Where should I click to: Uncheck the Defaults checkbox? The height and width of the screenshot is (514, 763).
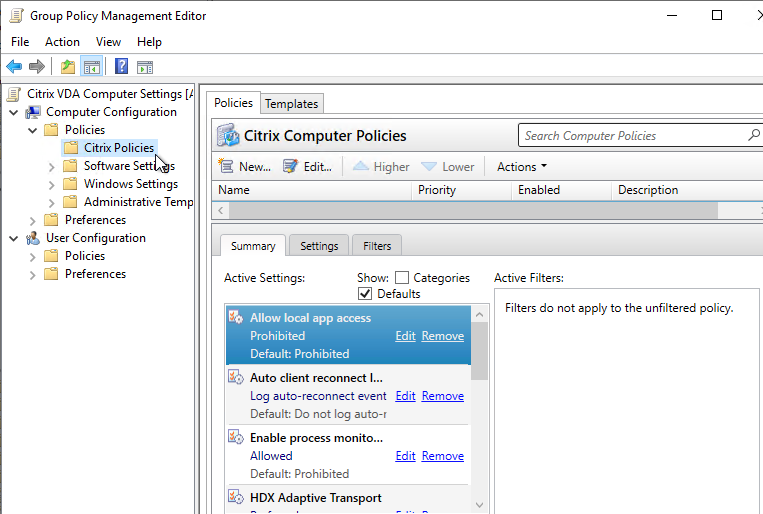[365, 294]
